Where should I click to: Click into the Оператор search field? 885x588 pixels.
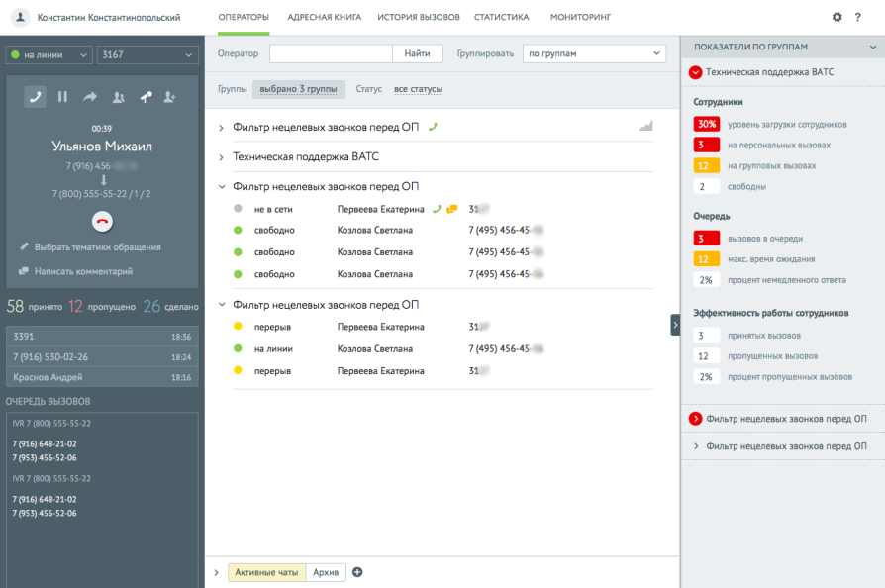(331, 53)
